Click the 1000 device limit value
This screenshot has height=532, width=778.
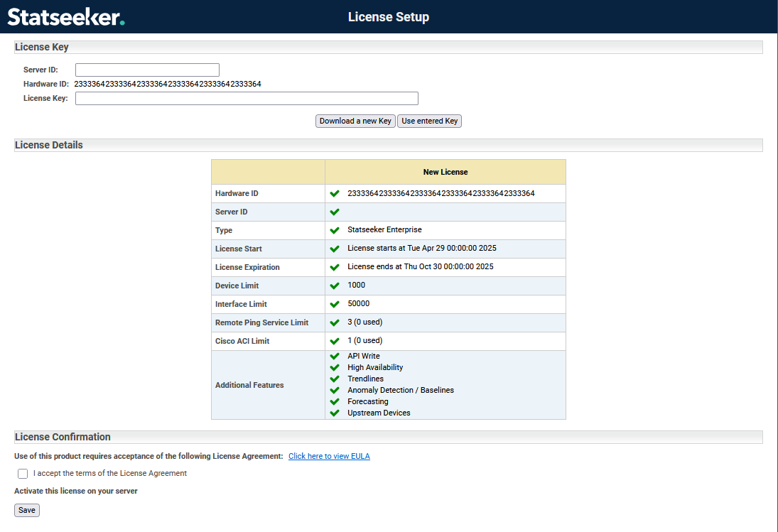[356, 285]
